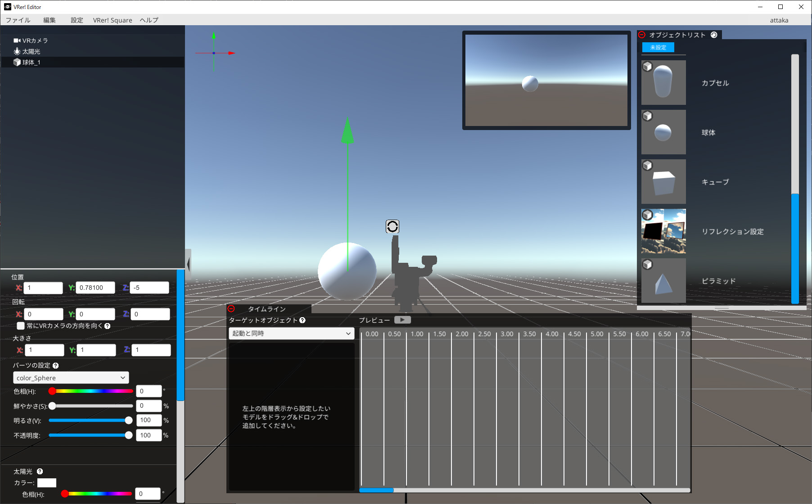Click the orientation axis gizmo in viewport corner
Viewport: 812px width, 504px height.
[x=214, y=52]
